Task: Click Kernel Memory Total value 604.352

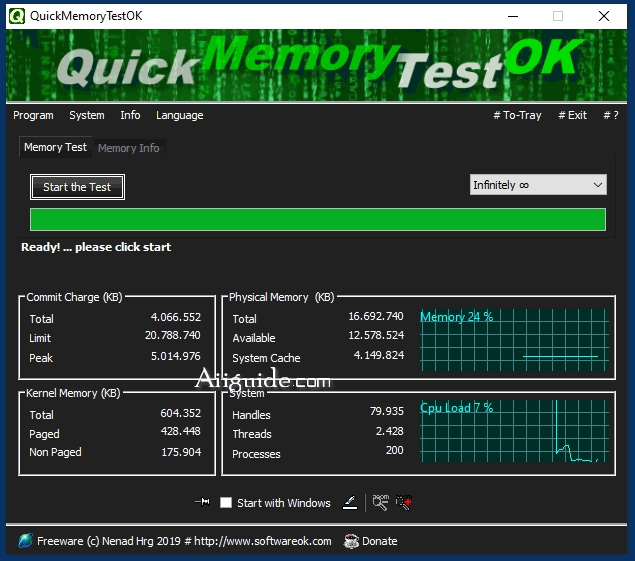Action: (x=181, y=413)
